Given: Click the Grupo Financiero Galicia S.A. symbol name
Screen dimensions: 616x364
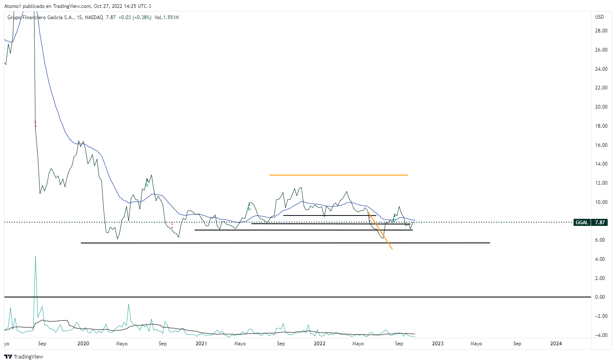Looking at the screenshot, I should [41, 17].
